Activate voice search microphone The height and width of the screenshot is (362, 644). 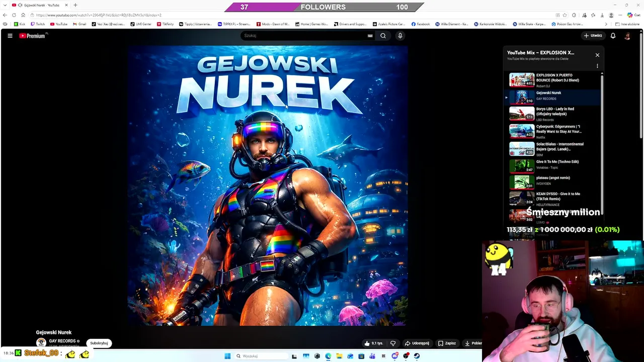[400, 36]
